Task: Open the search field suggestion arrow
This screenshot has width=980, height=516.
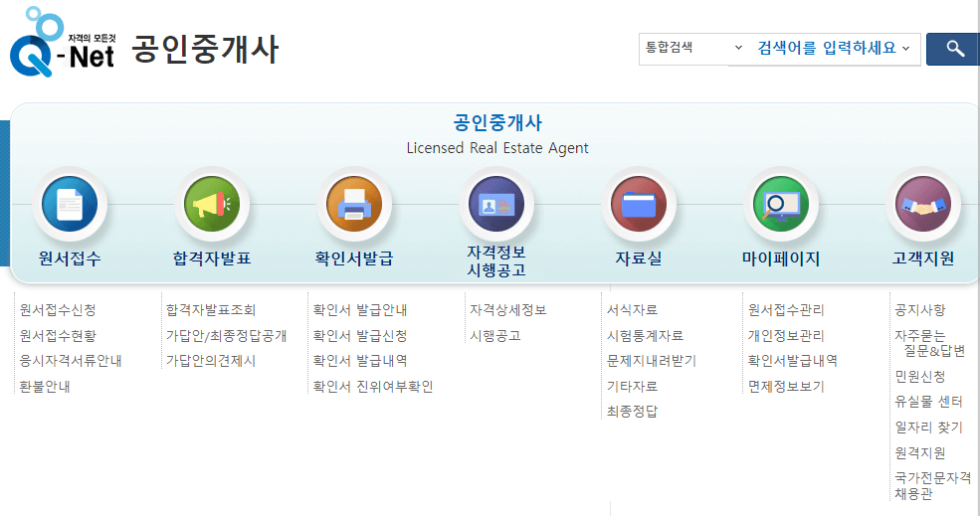Action: pos(906,48)
